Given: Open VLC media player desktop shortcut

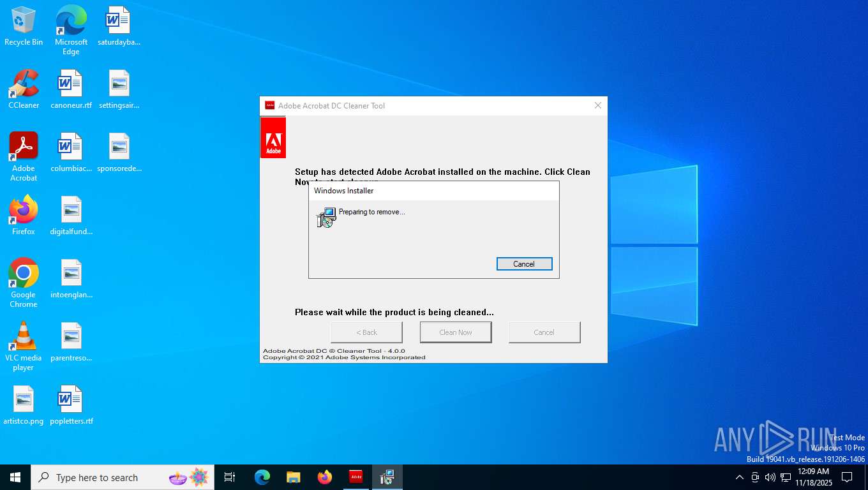Looking at the screenshot, I should pos(24,346).
